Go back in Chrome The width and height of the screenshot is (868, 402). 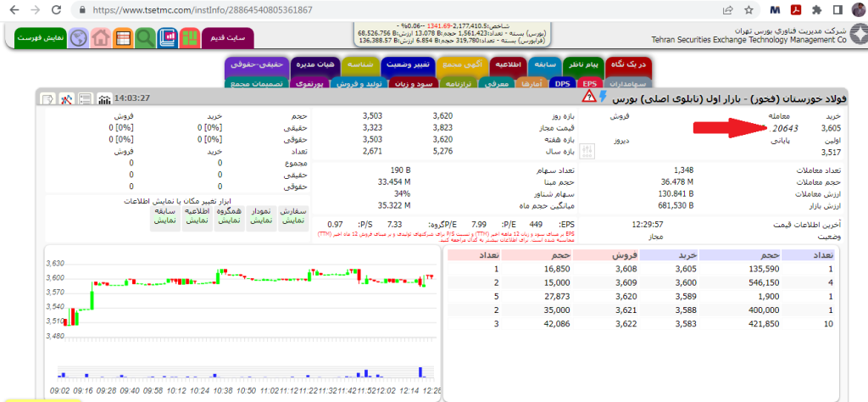[15, 10]
